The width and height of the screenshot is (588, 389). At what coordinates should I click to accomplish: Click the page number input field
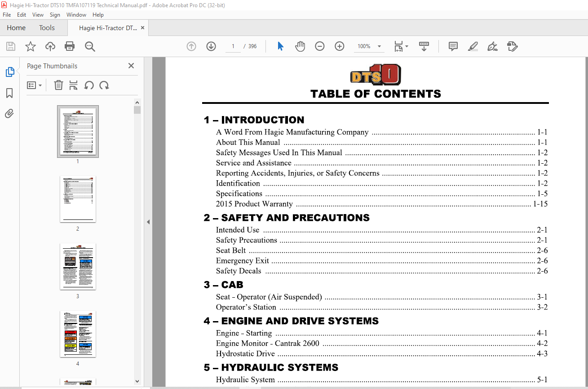(233, 46)
